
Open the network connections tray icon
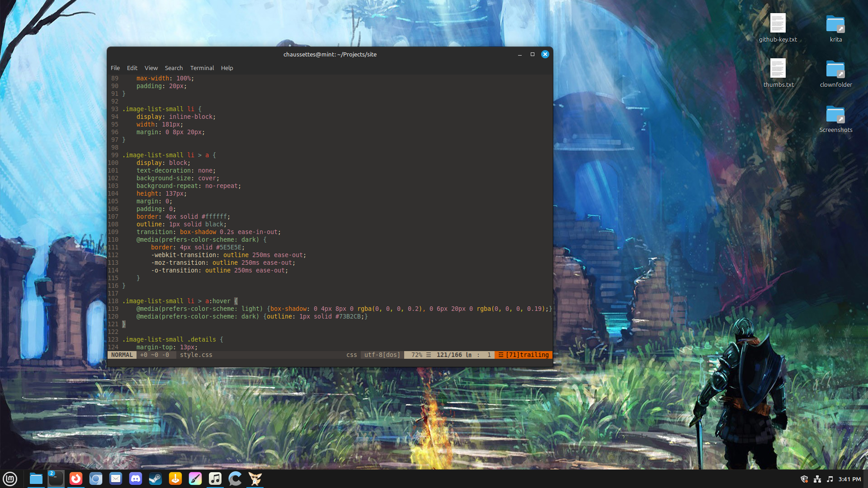(817, 479)
